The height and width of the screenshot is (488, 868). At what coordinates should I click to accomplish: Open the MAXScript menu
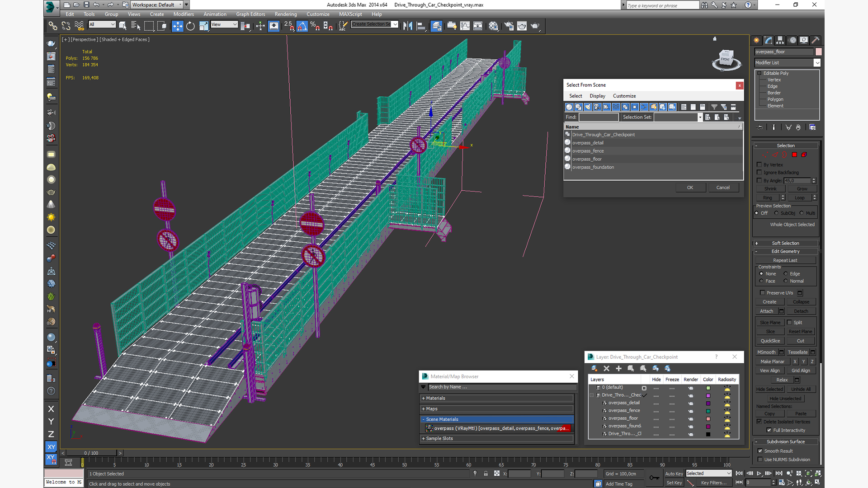coord(350,14)
